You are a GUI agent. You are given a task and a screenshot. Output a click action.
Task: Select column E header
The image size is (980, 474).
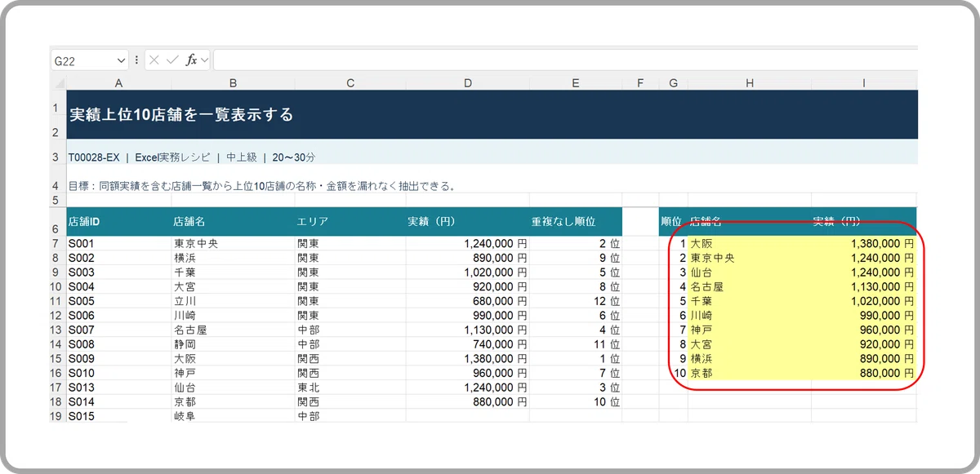coord(576,82)
